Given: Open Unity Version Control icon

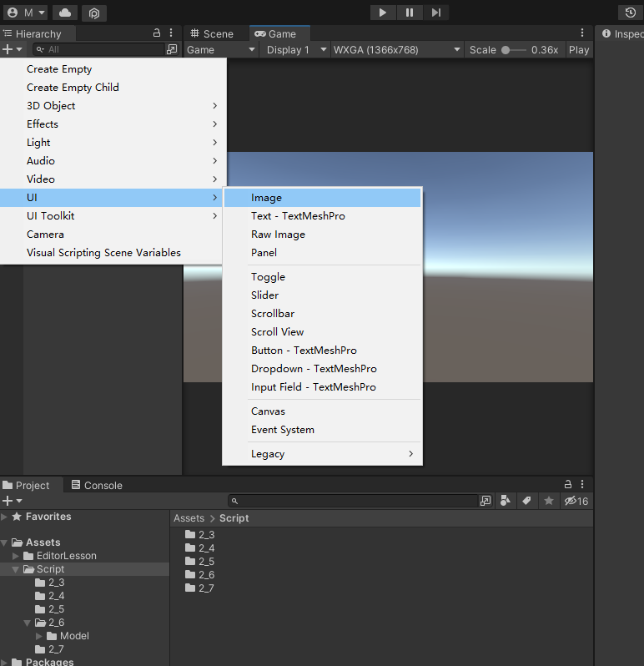Looking at the screenshot, I should pos(93,13).
